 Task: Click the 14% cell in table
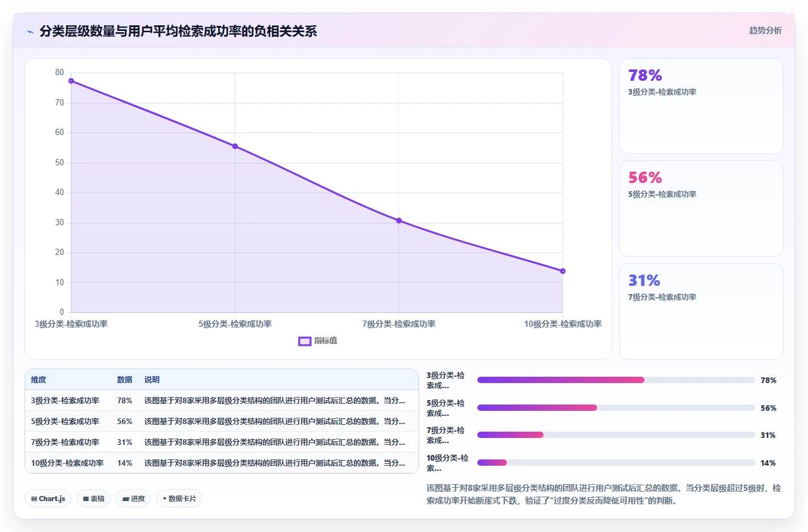[124, 463]
